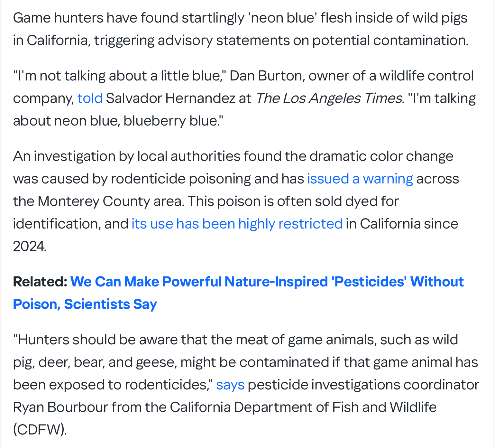Click the year "2024"
This screenshot has height=448, width=494.
(29, 247)
